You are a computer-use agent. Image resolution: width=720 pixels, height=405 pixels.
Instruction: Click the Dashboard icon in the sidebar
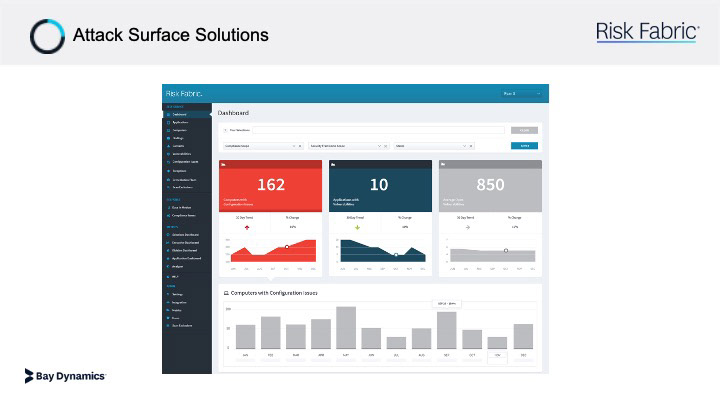(x=169, y=114)
